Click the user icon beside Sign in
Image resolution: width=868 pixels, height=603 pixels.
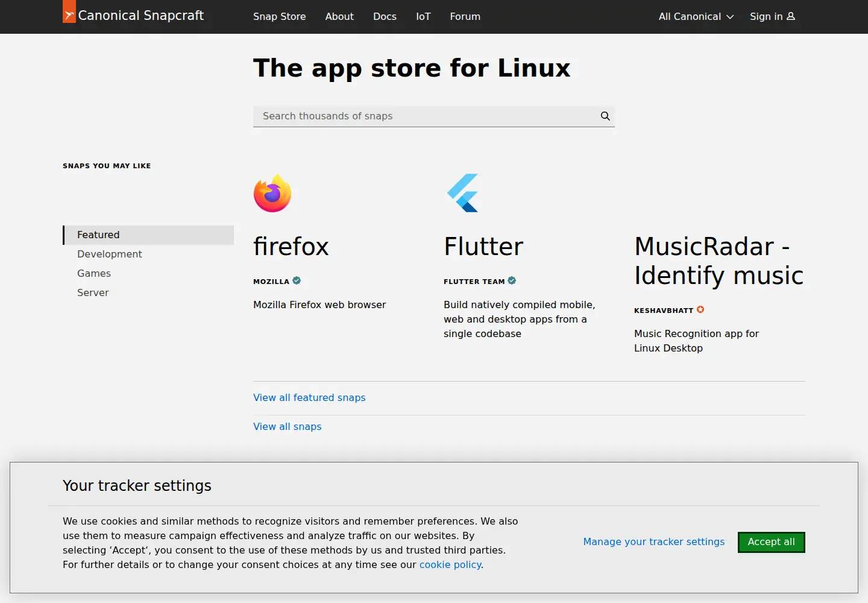[x=791, y=16]
